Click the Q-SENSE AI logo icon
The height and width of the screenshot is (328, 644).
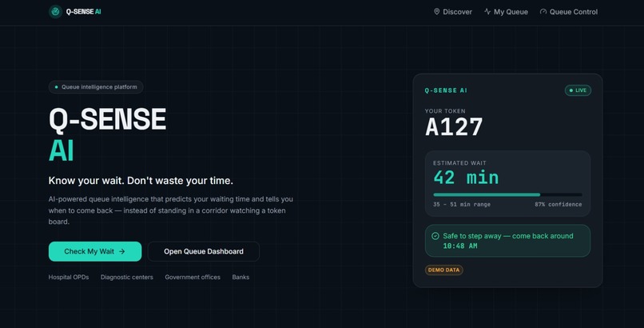(x=55, y=11)
